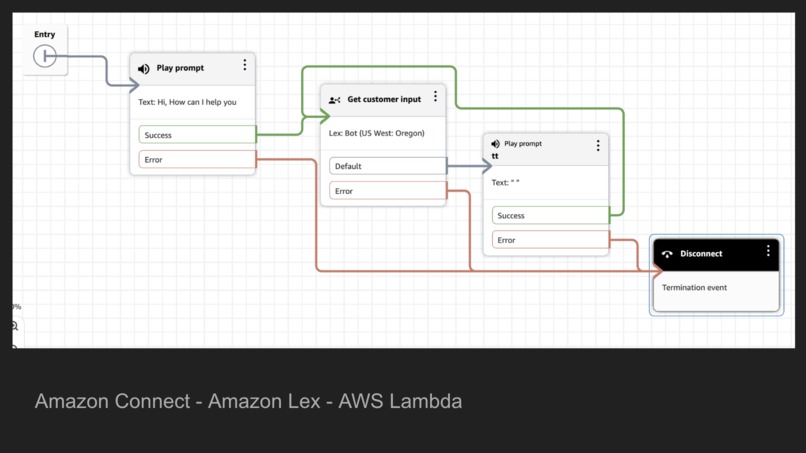Image resolution: width=806 pixels, height=453 pixels.
Task: Open three-dot menu of the tt Play prompt
Action: 598,146
